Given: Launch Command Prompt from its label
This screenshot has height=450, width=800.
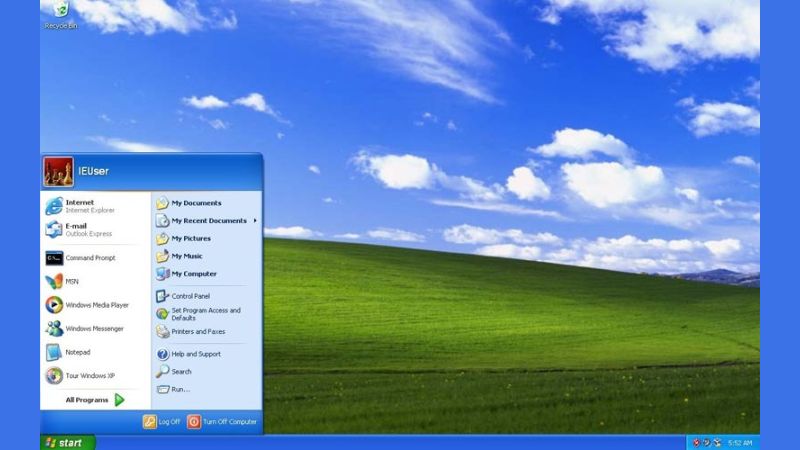Looking at the screenshot, I should point(90,258).
